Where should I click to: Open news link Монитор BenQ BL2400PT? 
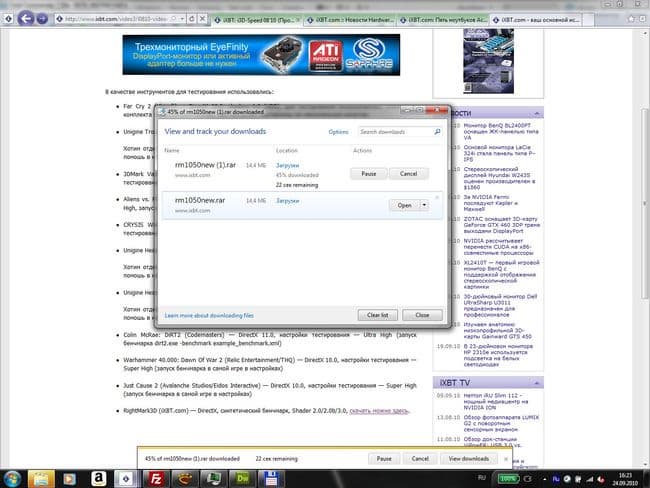501,131
